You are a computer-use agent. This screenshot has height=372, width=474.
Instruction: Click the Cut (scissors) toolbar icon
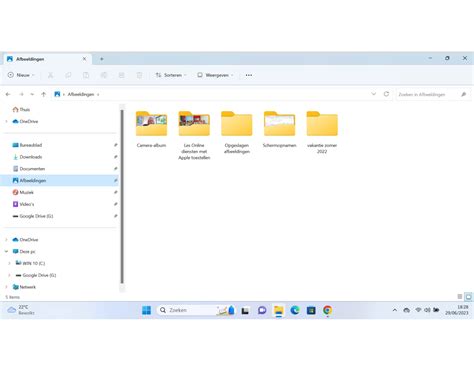50,75
